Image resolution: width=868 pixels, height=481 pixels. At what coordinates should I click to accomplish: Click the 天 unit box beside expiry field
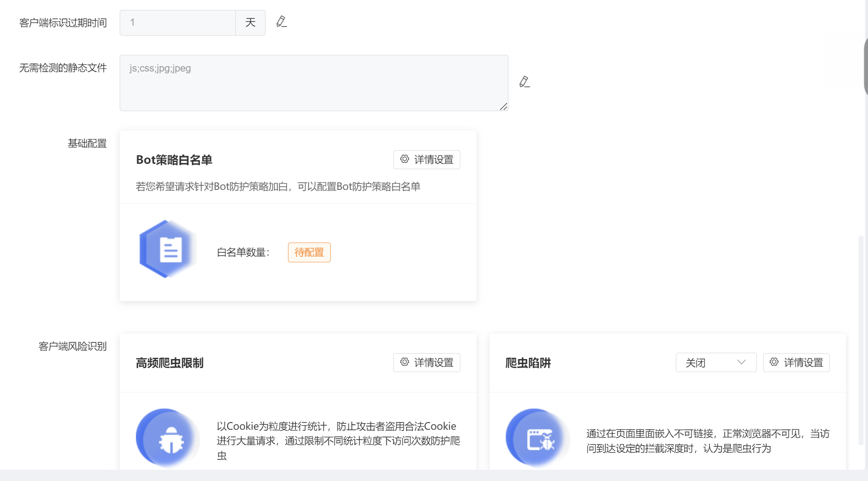point(250,22)
